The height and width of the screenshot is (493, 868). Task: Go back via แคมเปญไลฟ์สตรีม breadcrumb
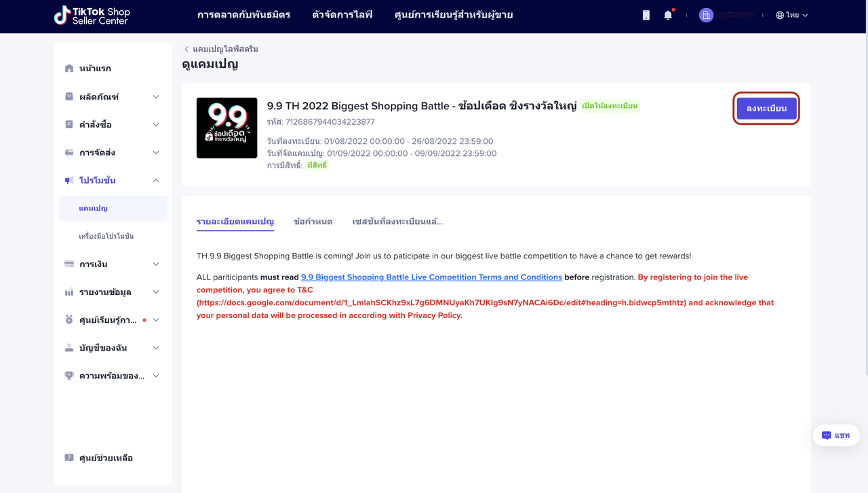pos(225,49)
